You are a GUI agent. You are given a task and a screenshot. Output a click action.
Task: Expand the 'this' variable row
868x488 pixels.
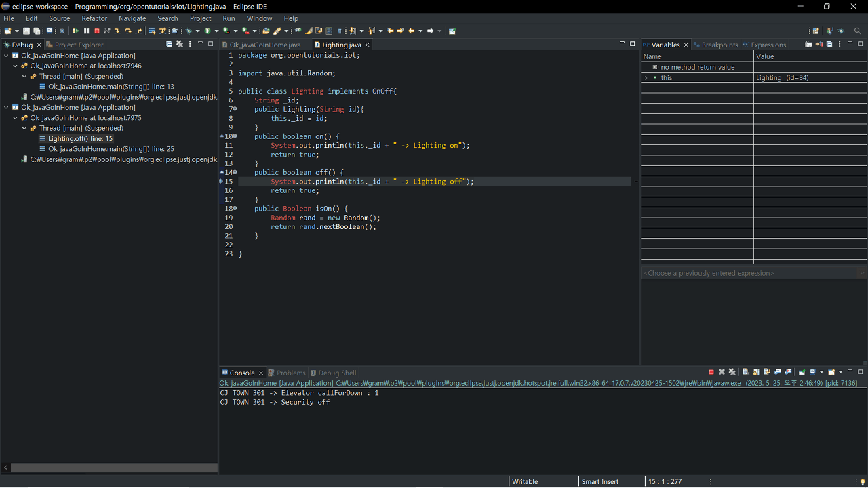646,78
